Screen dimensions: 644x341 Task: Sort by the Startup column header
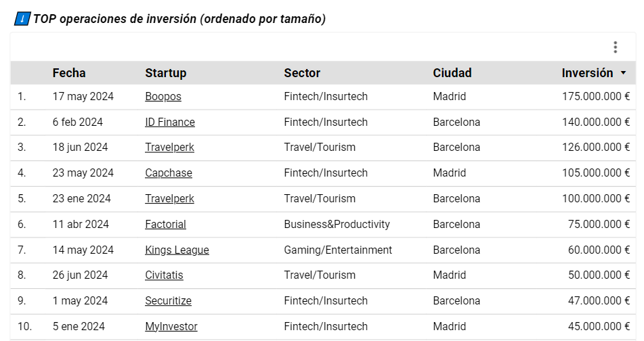pyautogui.click(x=165, y=73)
